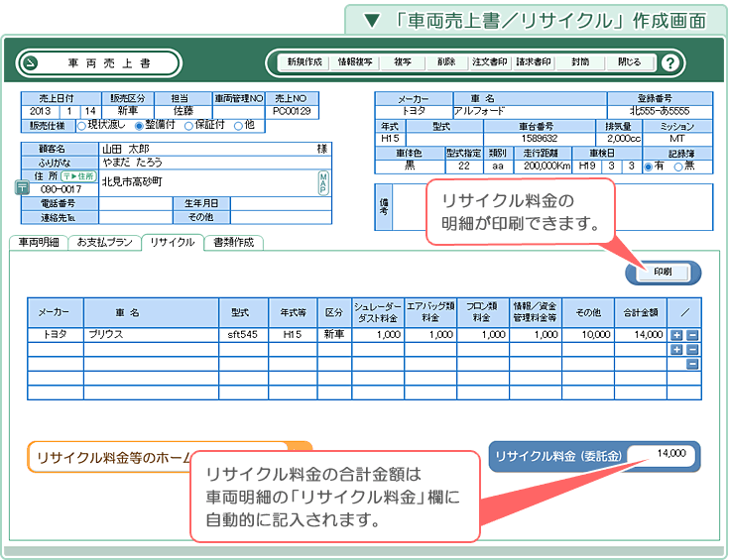The width and height of the screenshot is (729, 560).
Task: Select the 保証付 radio option
Action: [188, 126]
